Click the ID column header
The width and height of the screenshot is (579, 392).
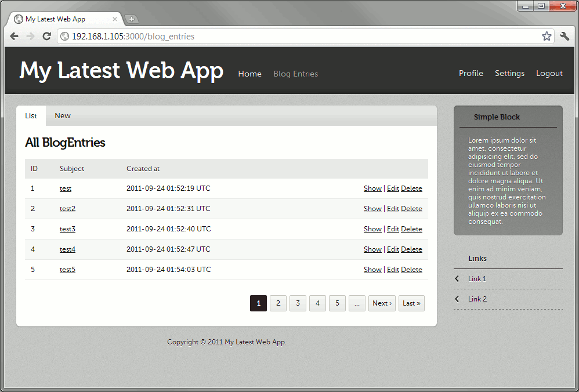(x=34, y=169)
